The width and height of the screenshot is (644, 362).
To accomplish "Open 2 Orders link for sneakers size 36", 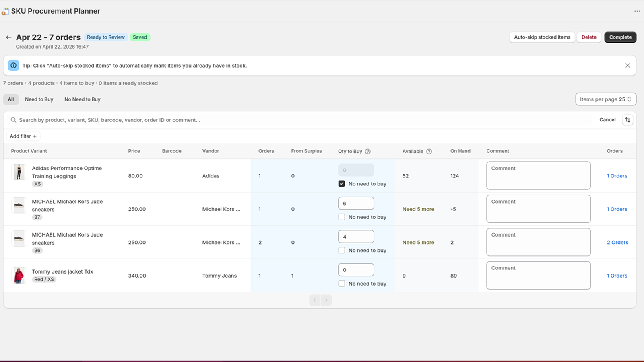I will pos(617,243).
